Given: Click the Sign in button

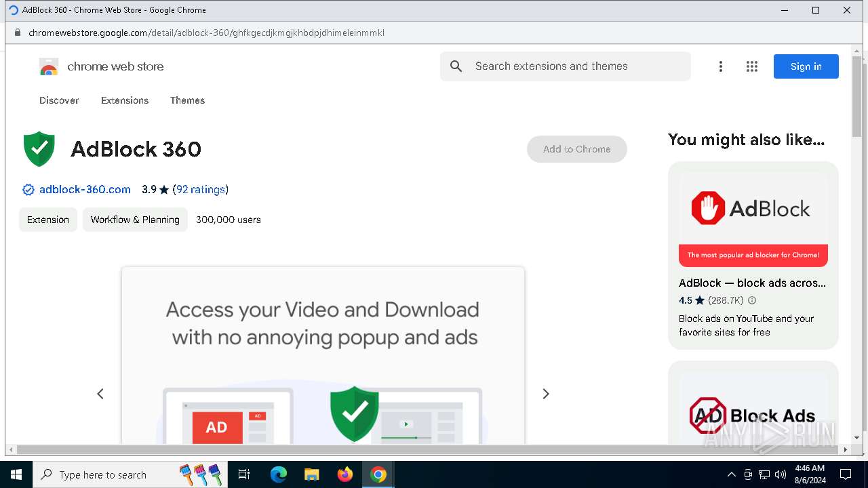Looking at the screenshot, I should [x=806, y=66].
